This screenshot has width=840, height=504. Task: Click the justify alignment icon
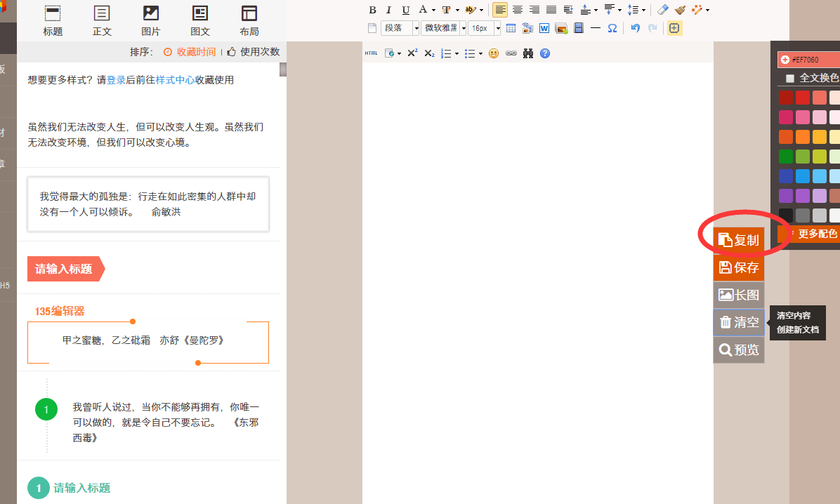[551, 10]
